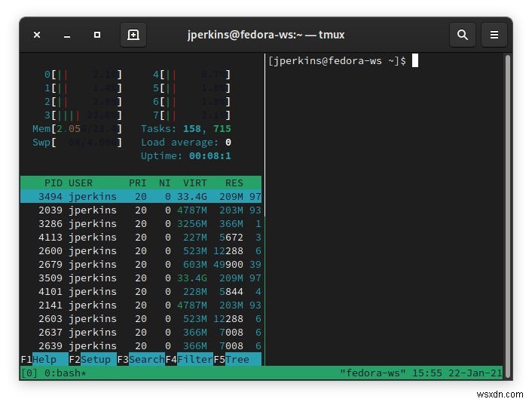
Task: Sort by USER column header
Action: click(x=81, y=183)
